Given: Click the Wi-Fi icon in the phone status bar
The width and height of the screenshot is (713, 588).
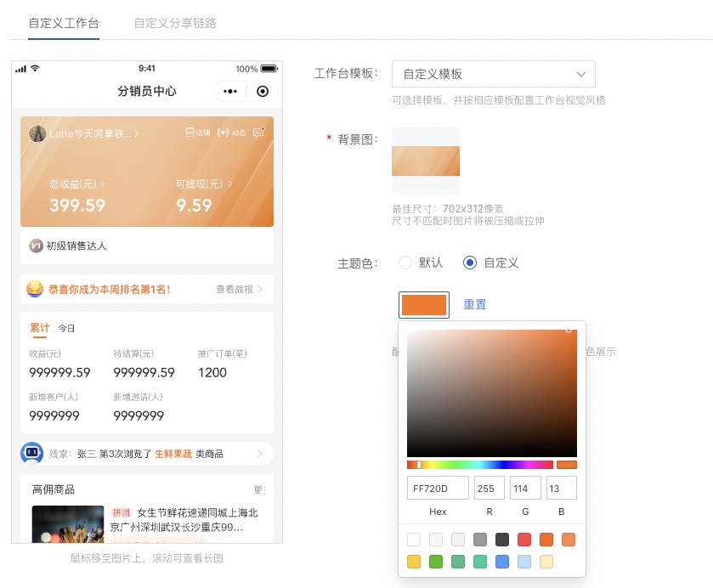Looking at the screenshot, I should [35, 68].
